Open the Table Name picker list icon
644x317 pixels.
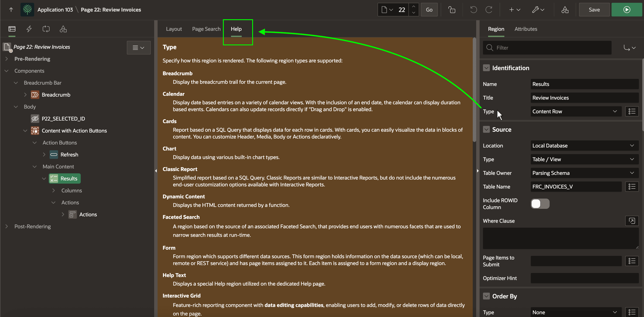(632, 187)
